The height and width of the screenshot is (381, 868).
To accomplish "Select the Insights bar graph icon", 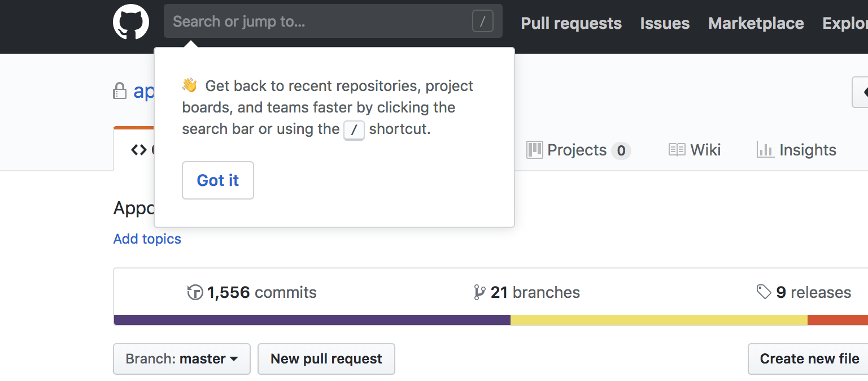I will [x=765, y=150].
